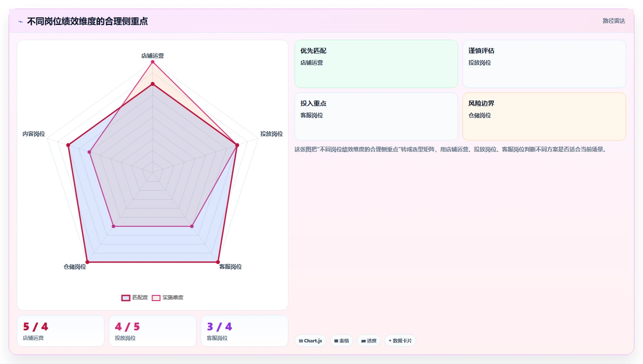The height and width of the screenshot is (364, 643).
Task: Click the 数据卡片 tag chip
Action: [x=400, y=341]
